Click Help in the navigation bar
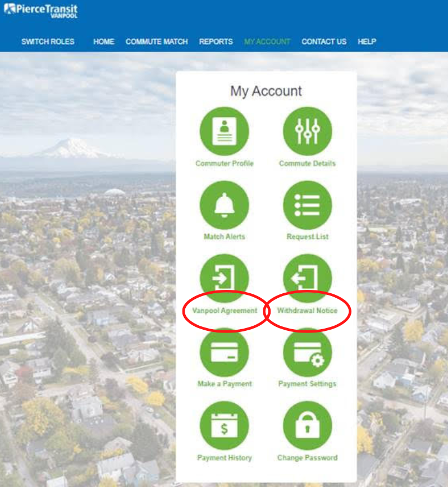 pos(367,42)
